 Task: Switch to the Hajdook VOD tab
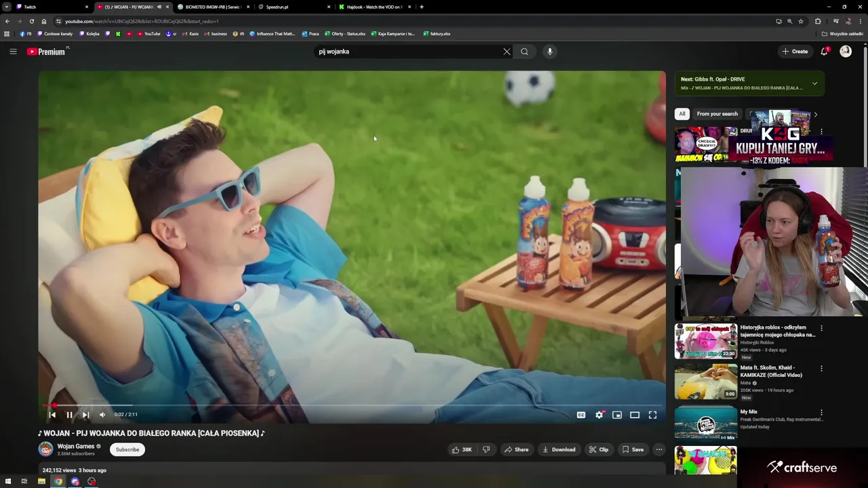click(375, 7)
